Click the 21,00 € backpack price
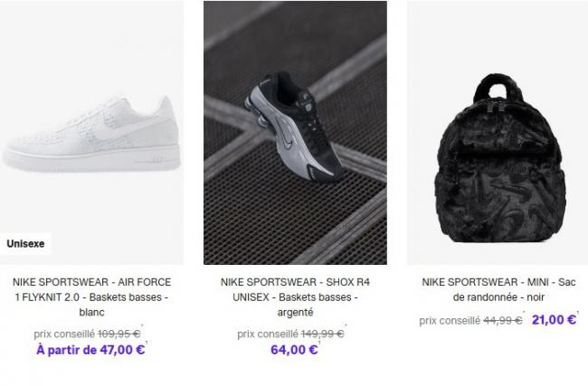 [554, 320]
